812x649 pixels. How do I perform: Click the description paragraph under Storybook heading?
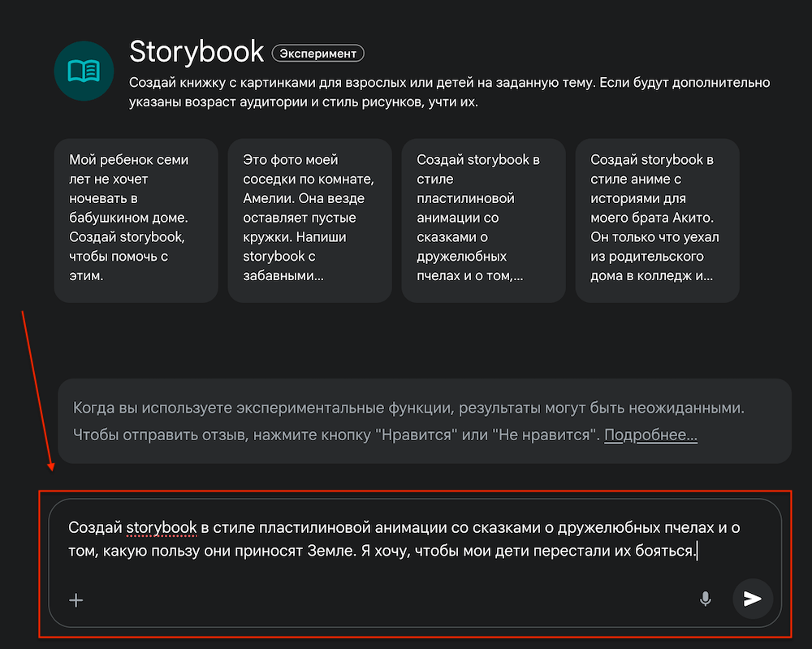450,93
